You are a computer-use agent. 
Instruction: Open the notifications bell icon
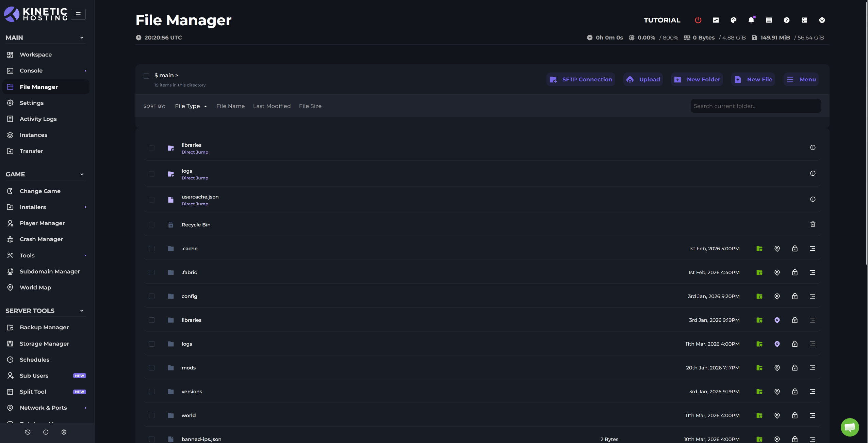pos(751,20)
